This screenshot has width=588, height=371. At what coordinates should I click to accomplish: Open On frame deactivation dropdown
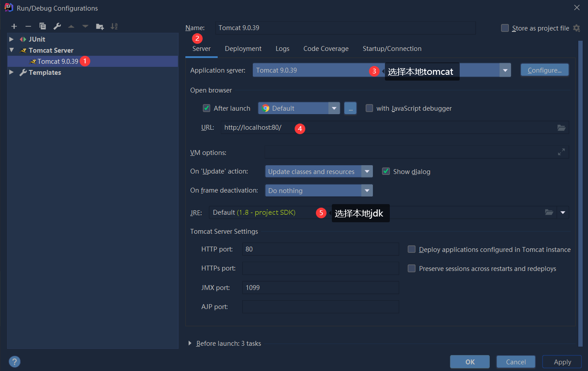319,190
